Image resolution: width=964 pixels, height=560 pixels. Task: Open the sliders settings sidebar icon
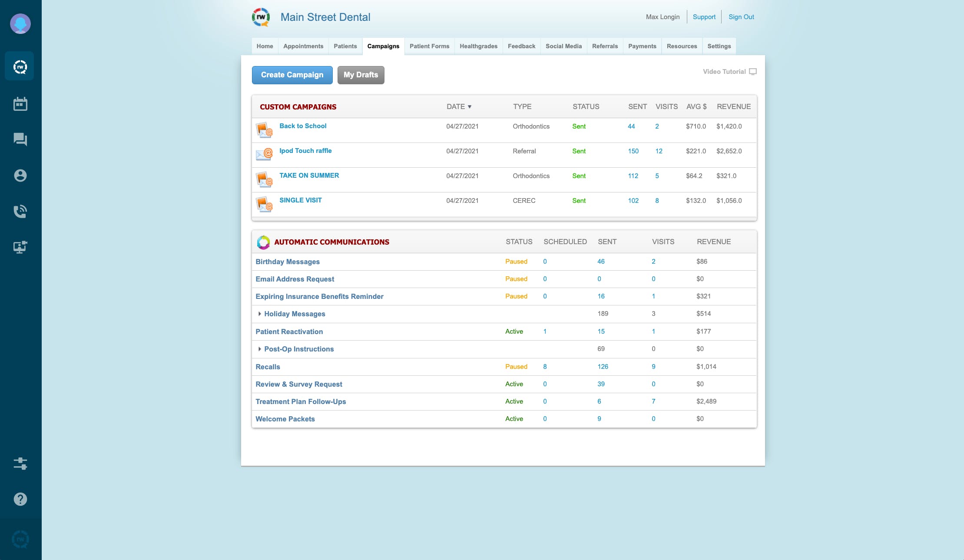[20, 464]
